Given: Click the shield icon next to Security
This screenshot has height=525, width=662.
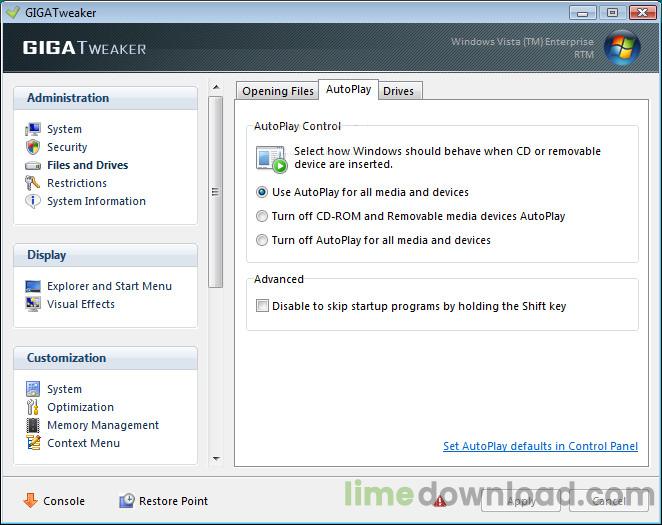Looking at the screenshot, I should coord(33,147).
